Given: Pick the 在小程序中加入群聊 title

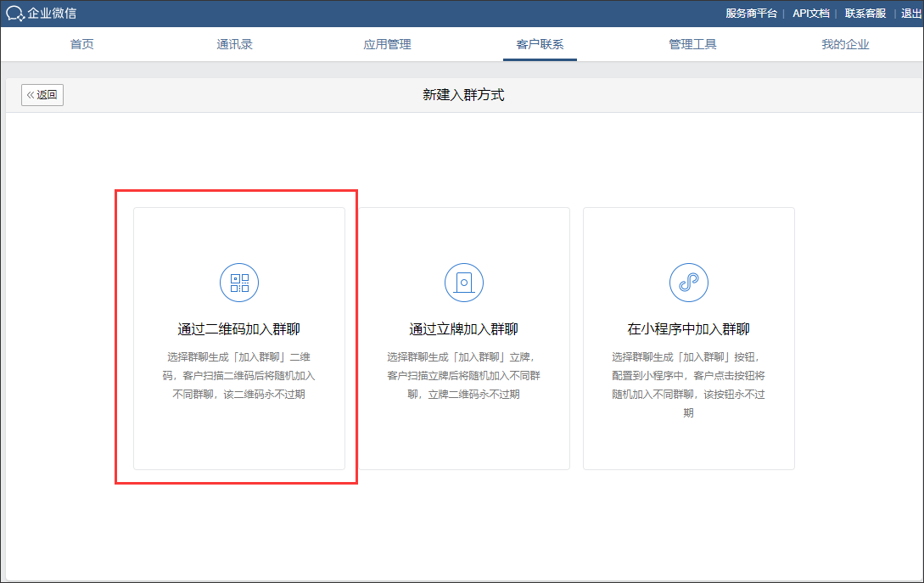Looking at the screenshot, I should [x=688, y=329].
